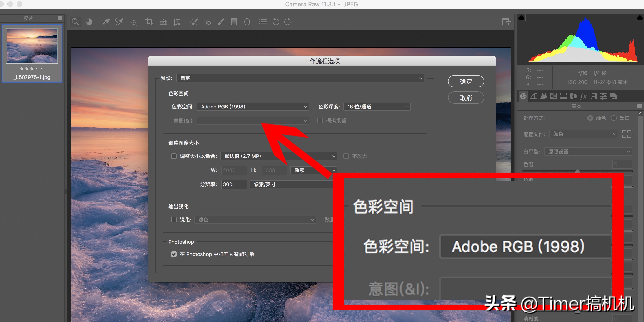Enable the resize-to-fit checkbox (调整大小以适合)

[x=174, y=156]
